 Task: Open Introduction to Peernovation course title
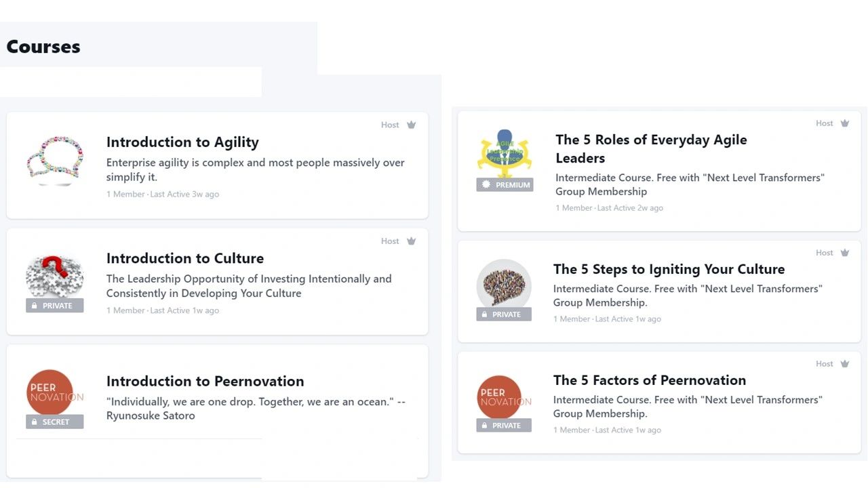coord(205,381)
